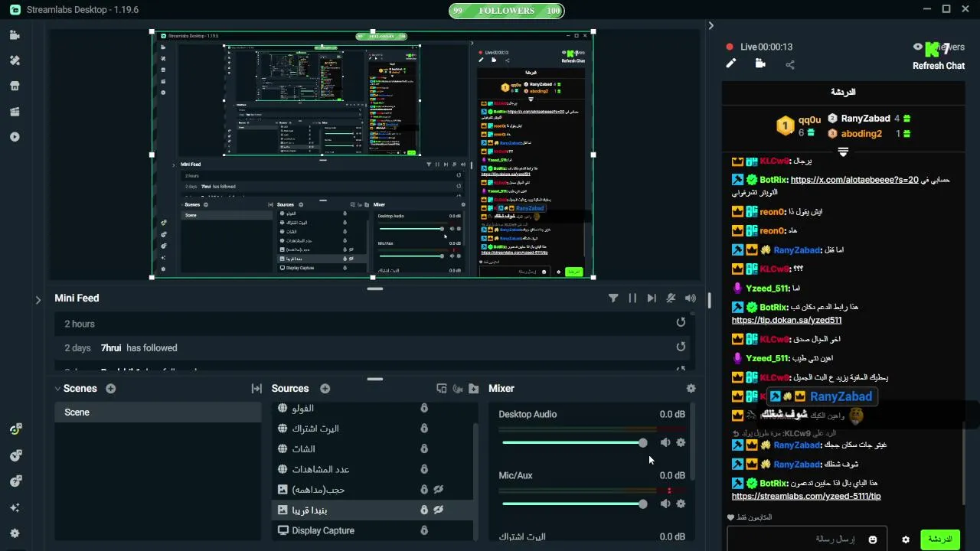This screenshot has width=980, height=551.
Task: Toggle lock on the Display Capture source
Action: [x=424, y=530]
